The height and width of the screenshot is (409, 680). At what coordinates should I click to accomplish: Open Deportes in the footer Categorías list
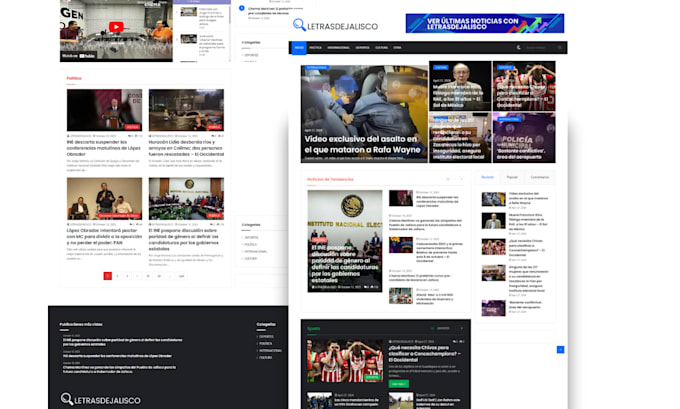(266, 337)
